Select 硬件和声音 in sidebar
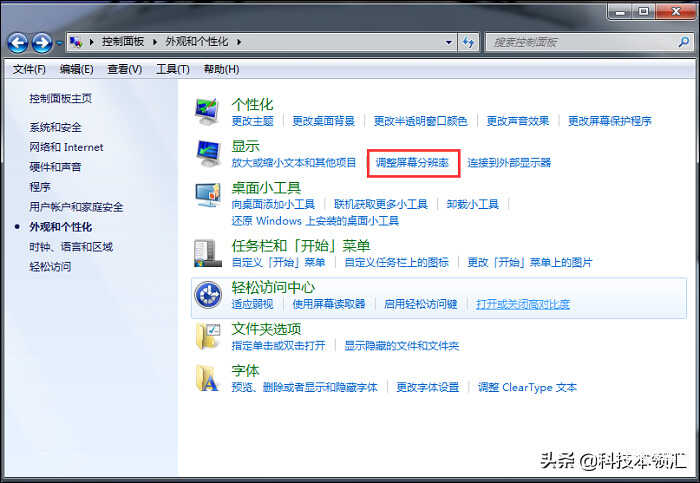700x483 pixels. [55, 167]
